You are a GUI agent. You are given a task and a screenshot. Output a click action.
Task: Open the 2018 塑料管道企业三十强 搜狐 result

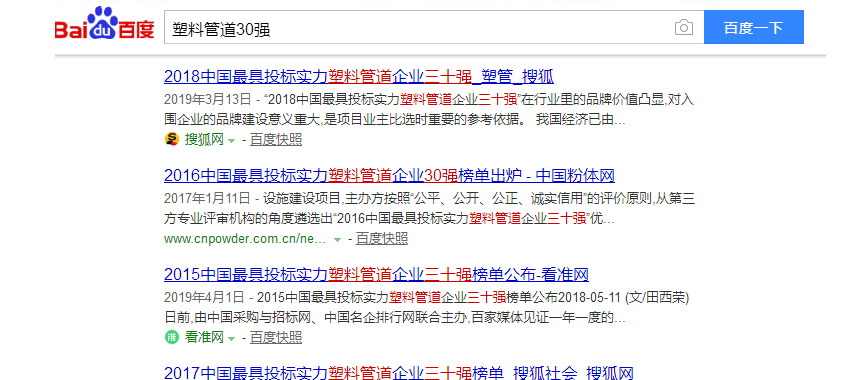click(x=359, y=76)
